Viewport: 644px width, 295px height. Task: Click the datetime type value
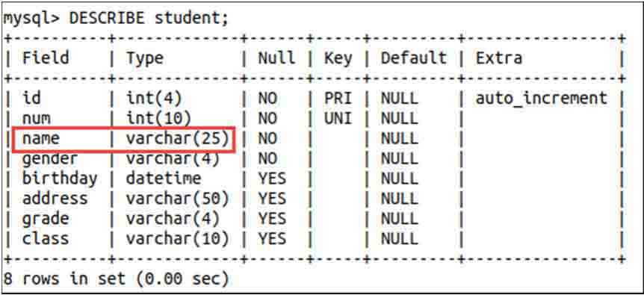164,179
